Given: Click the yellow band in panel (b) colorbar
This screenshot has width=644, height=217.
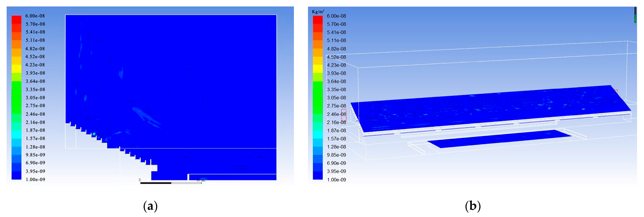Looking at the screenshot, I should [x=318, y=68].
